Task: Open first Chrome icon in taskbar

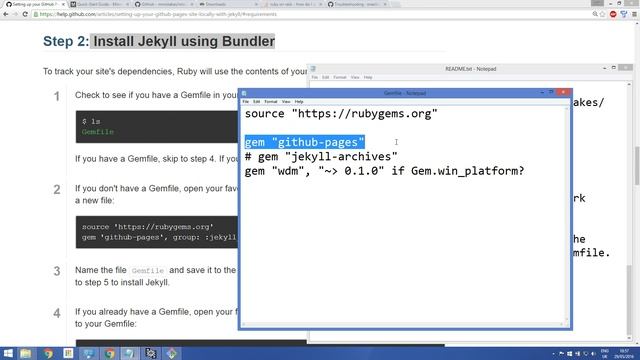Action: click(x=48, y=353)
